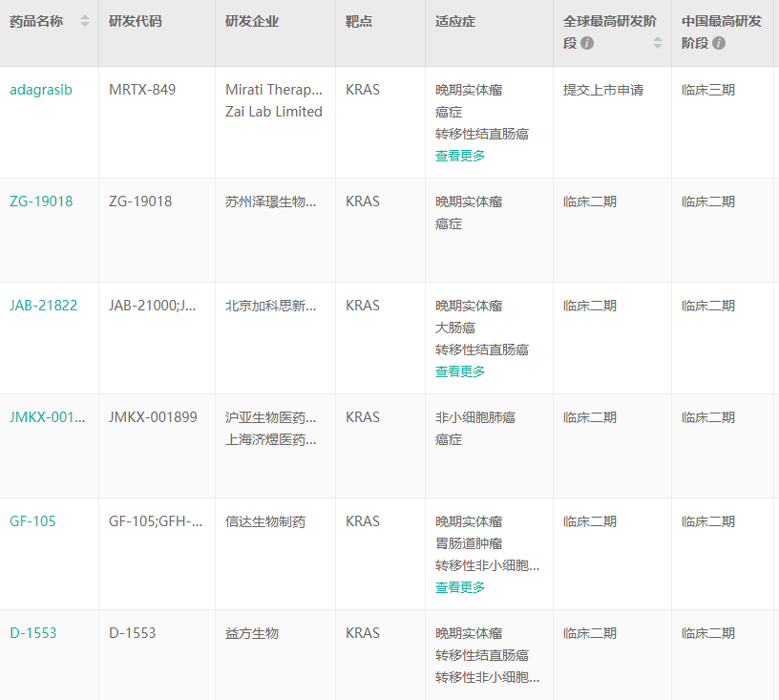Click the truncated Mirati Therap... company cell
This screenshot has height=700, width=779.
pos(274,90)
